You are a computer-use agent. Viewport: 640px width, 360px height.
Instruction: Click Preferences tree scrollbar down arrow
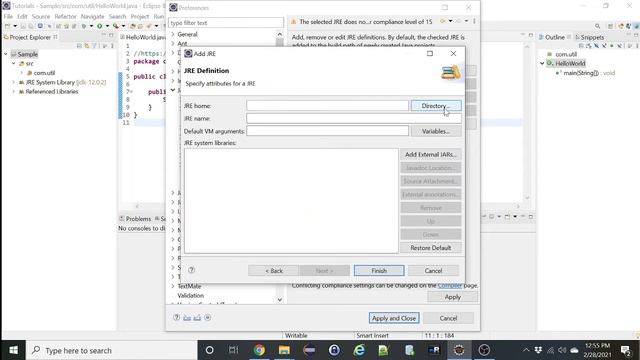pos(280,299)
